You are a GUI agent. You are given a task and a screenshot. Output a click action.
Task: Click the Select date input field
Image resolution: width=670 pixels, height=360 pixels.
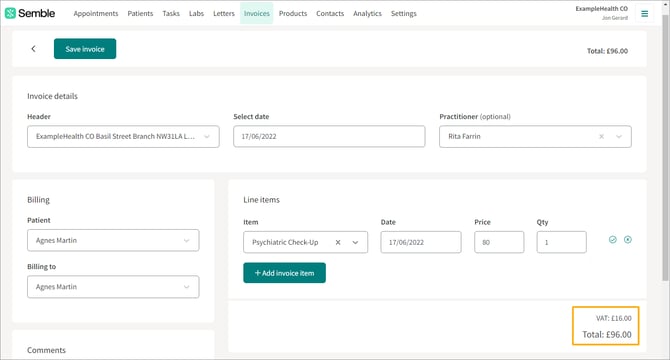coord(329,137)
